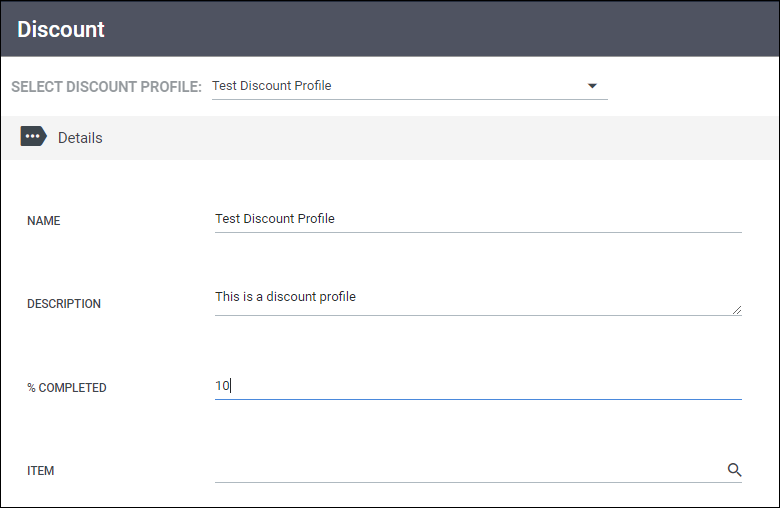Click the Description text area
Viewport: 780px width, 508px height.
coord(478,302)
